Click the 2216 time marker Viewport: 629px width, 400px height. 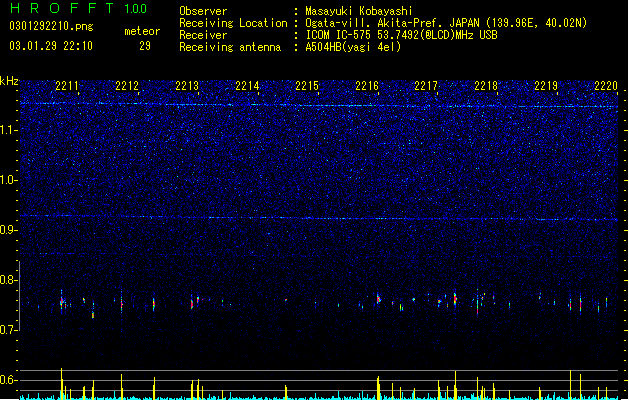pyautogui.click(x=367, y=86)
